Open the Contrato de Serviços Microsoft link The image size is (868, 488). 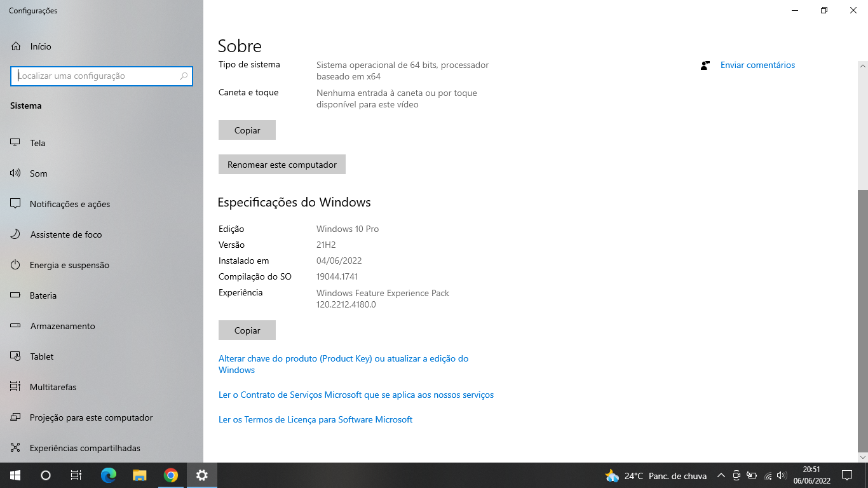point(356,395)
